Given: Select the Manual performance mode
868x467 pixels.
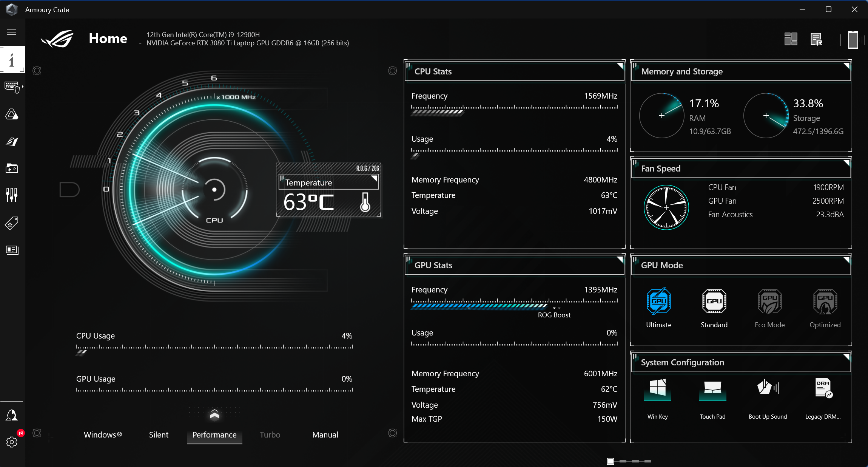Looking at the screenshot, I should [325, 435].
